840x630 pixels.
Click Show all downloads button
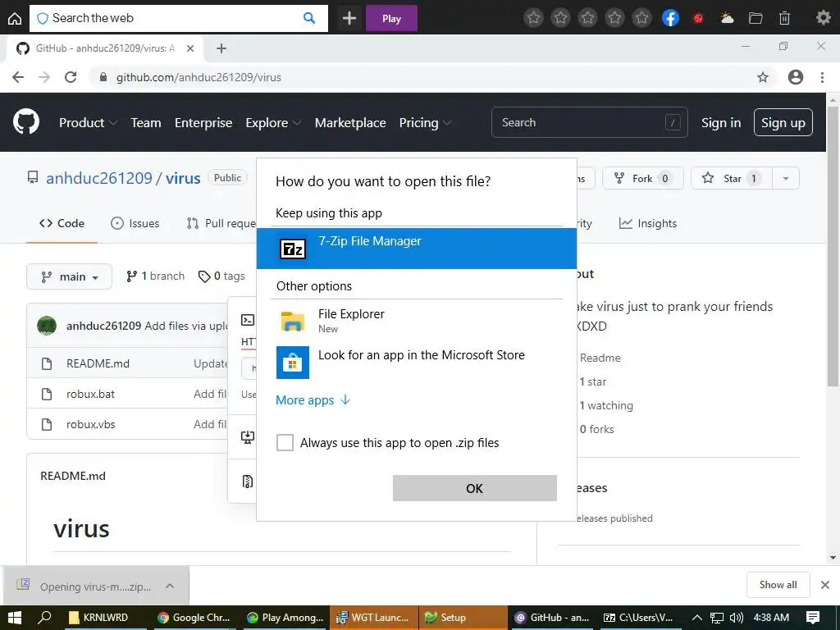tap(778, 584)
